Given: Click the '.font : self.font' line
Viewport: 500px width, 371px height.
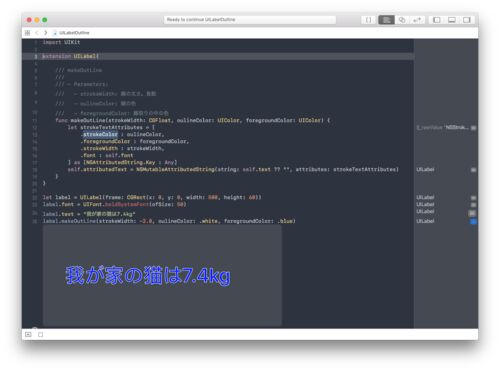Looking at the screenshot, I should point(107,155).
